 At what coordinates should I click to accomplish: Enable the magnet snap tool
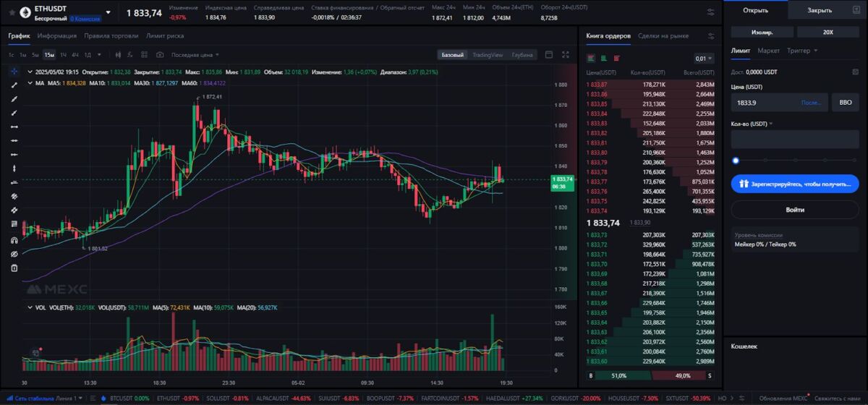tap(14, 240)
